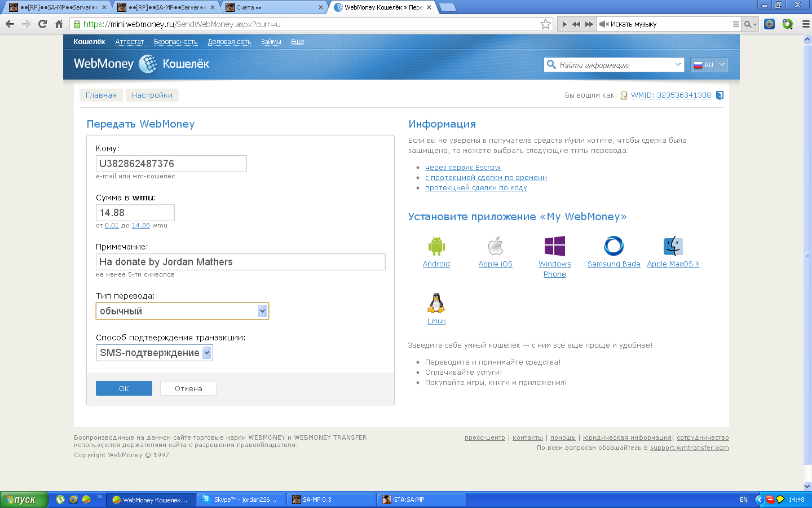Click the previous track rewind button
Image resolution: width=812 pixels, height=508 pixels.
click(576, 24)
